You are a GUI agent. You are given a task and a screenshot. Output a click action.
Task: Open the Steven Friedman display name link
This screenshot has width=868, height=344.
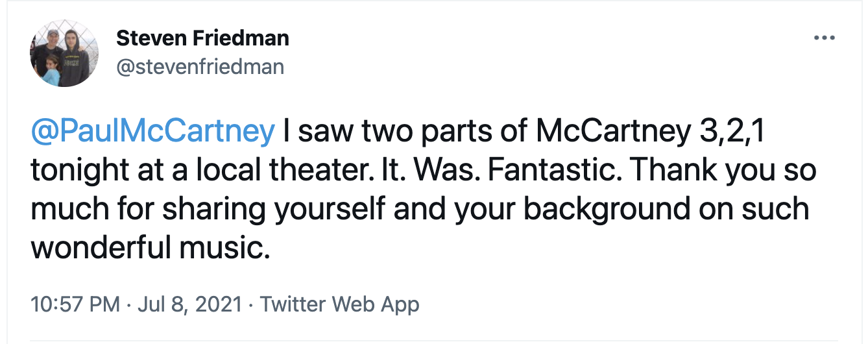[x=202, y=39]
